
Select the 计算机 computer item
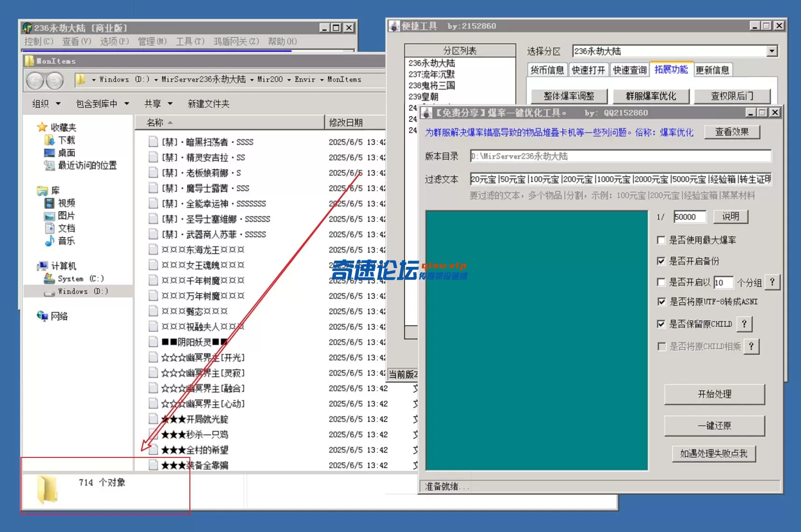[x=56, y=266]
